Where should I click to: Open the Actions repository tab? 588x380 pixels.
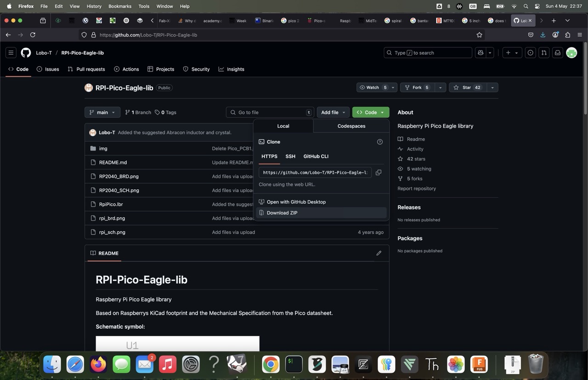point(126,69)
